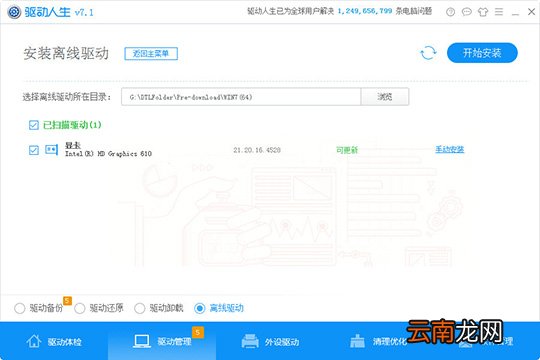Open the help question-mark icon
This screenshot has height=360, width=540.
coord(450,12)
